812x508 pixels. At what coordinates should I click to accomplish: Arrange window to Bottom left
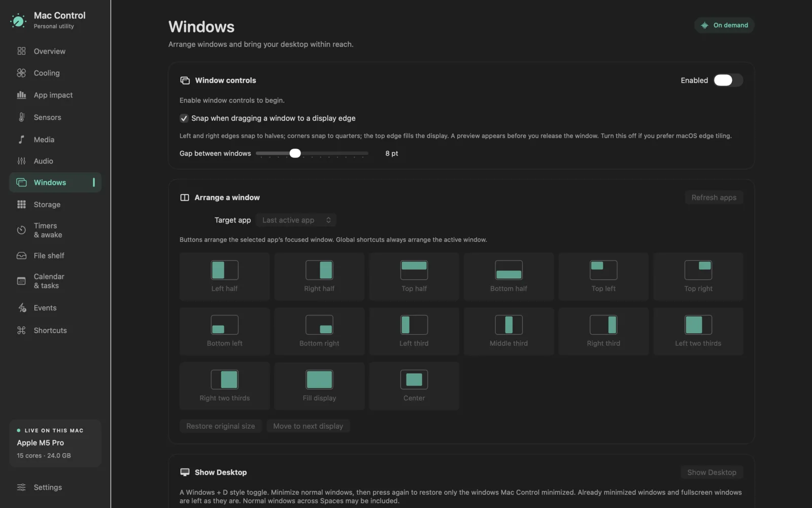click(x=224, y=331)
